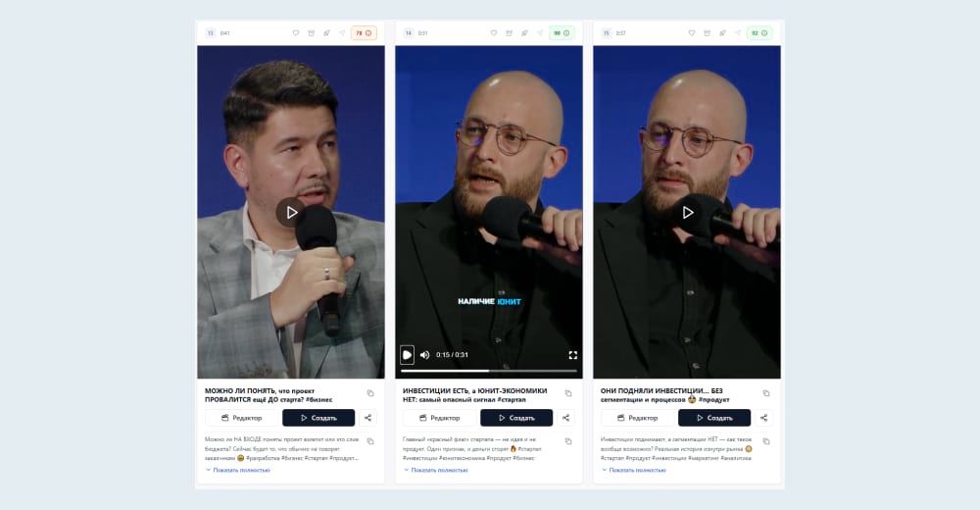Copy the description of the third clip
The height and width of the screenshot is (510, 980).
pos(766,441)
